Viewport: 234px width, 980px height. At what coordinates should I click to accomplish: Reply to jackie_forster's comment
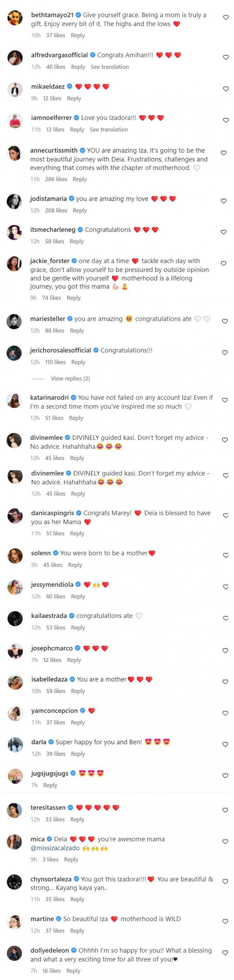[x=73, y=298]
